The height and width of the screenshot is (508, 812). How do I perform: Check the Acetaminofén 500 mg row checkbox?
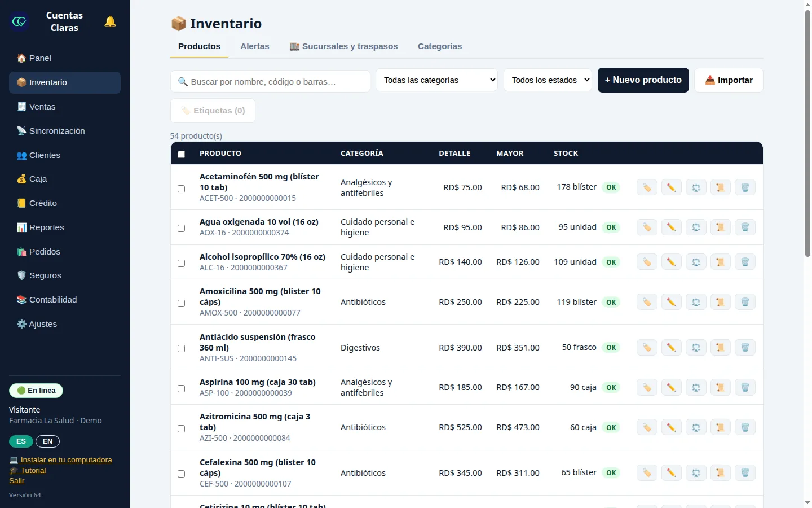coord(181,189)
